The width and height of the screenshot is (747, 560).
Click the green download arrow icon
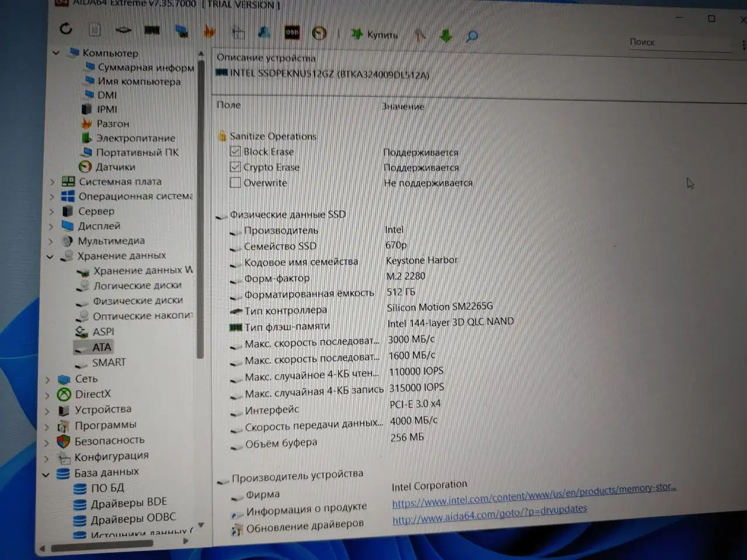click(446, 36)
